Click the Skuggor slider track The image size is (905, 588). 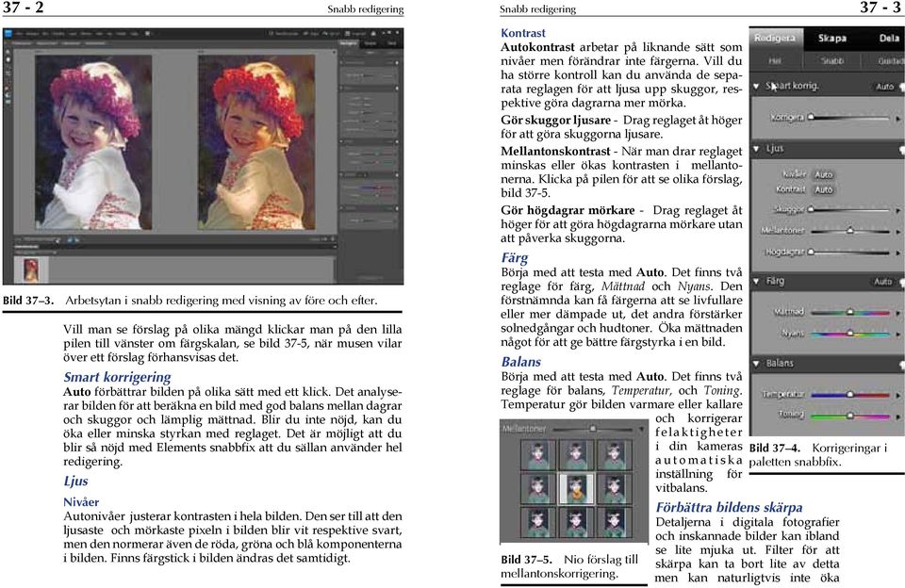(x=849, y=209)
